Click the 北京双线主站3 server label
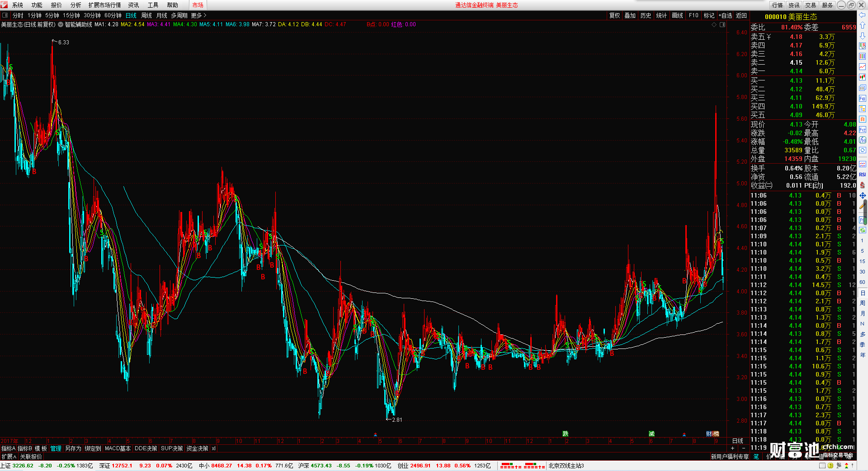The image size is (868, 471). [x=566, y=466]
